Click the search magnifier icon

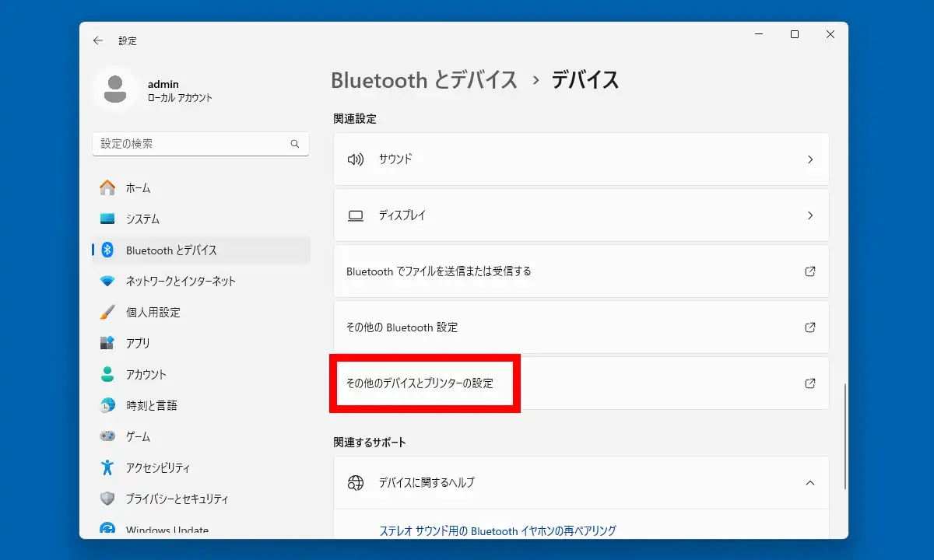click(295, 144)
